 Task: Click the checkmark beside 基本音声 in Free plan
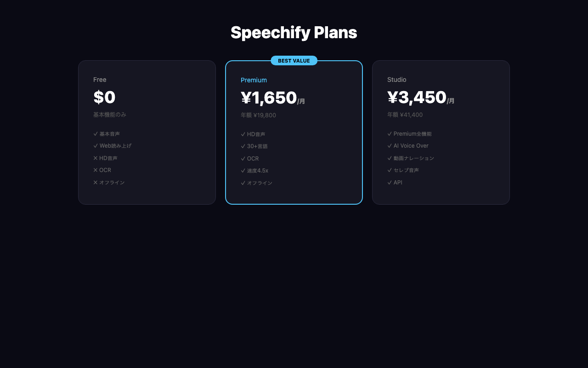(95, 133)
